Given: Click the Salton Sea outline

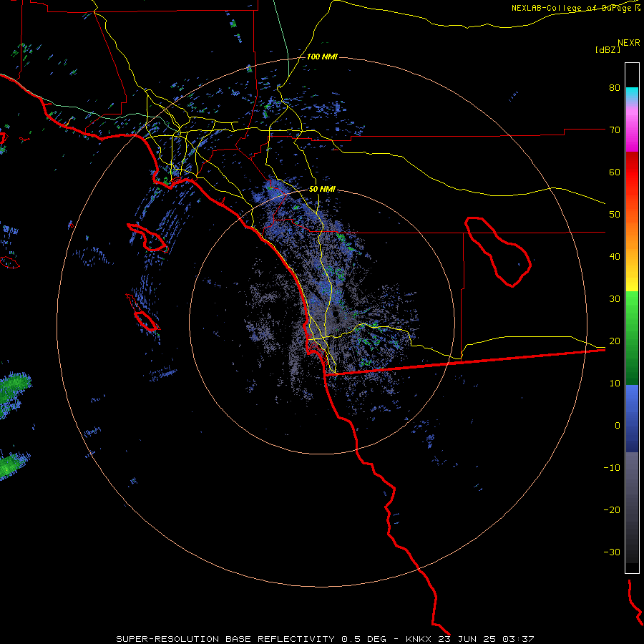Looking at the screenshot, I should click(498, 252).
